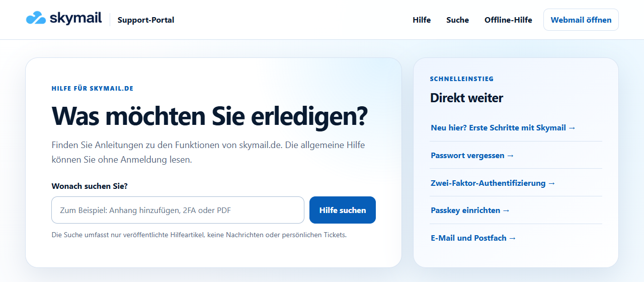Click the Webmail öffnen button
Image resolution: width=644 pixels, height=282 pixels.
point(581,20)
